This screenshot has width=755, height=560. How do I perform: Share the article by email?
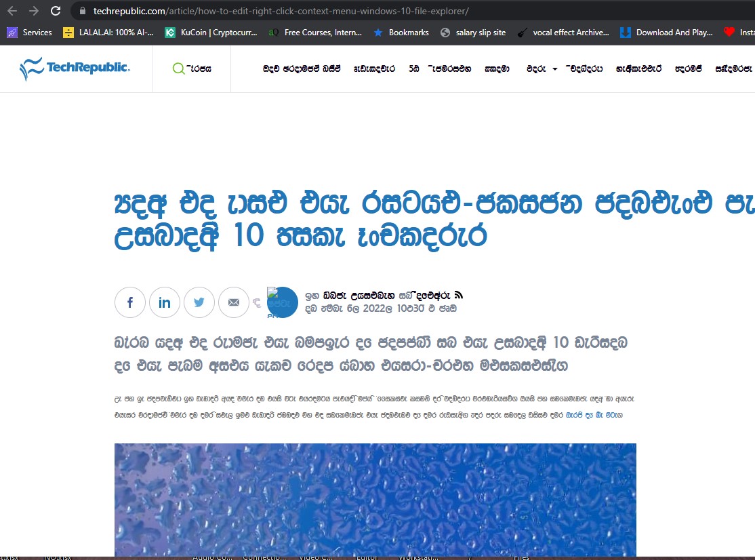click(234, 302)
